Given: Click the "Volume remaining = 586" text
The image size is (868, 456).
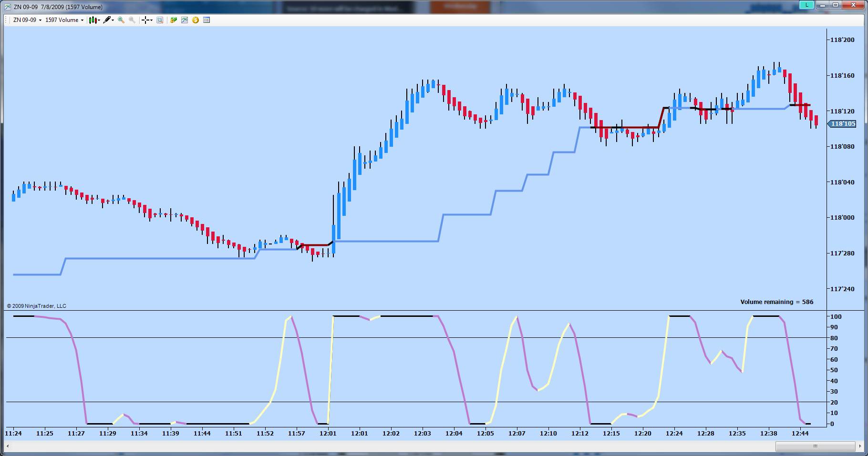Looking at the screenshot, I should [777, 302].
